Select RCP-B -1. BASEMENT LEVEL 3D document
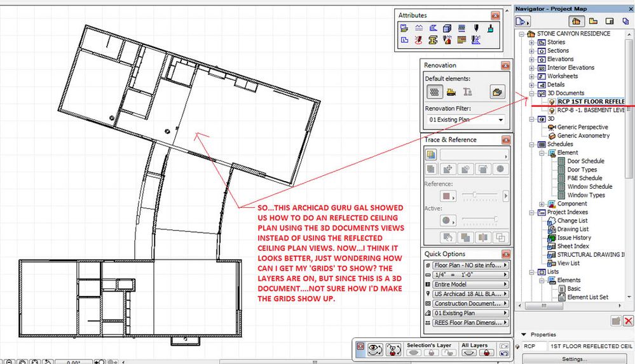Viewport: 635px width, 364px height. pos(591,110)
